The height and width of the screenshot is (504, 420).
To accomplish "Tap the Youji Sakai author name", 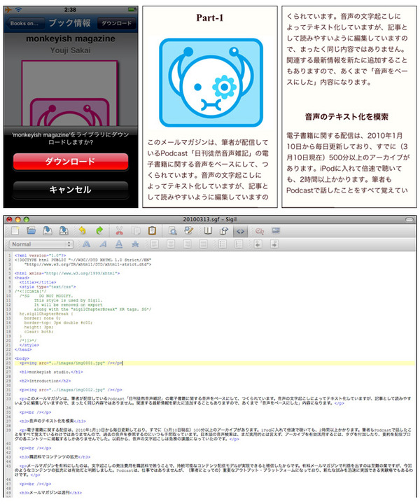I will pos(71,50).
